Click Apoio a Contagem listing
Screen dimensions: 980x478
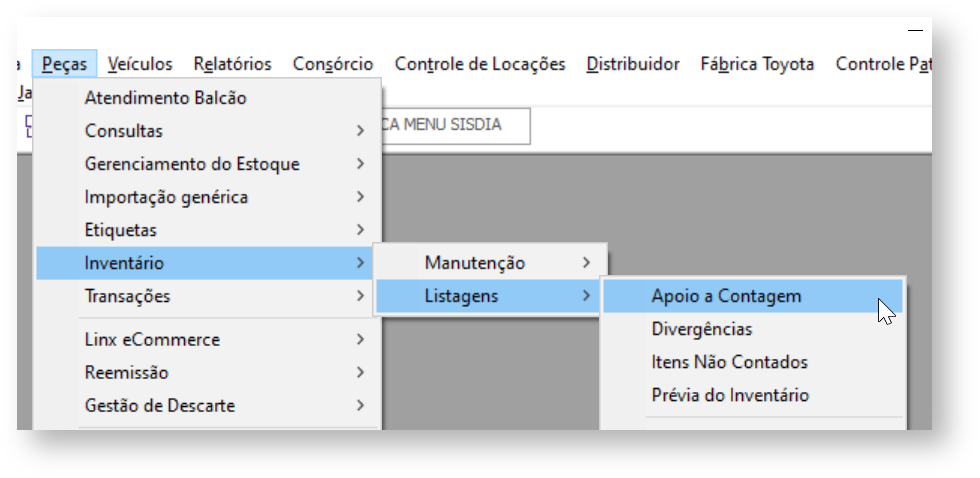click(726, 296)
